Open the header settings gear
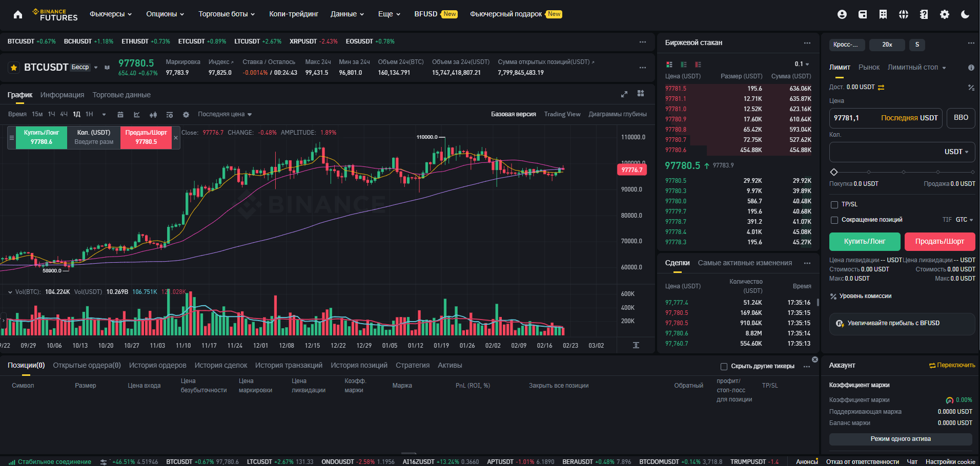 coord(945,14)
